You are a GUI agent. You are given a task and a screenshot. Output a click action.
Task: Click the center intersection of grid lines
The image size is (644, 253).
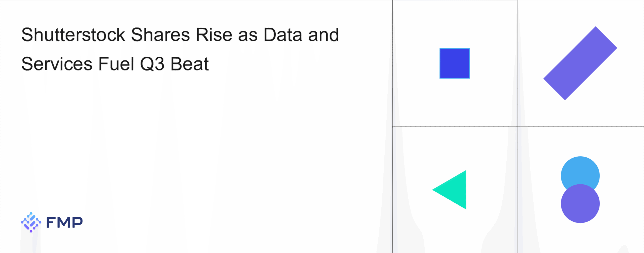click(x=518, y=127)
